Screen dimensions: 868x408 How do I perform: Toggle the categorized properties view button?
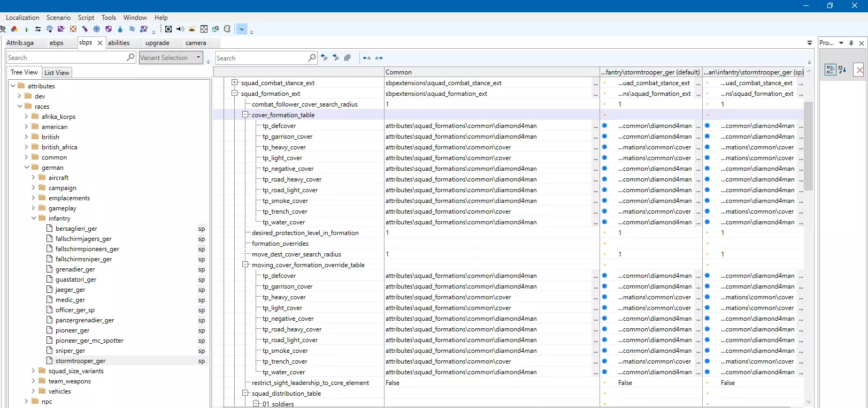pos(830,70)
